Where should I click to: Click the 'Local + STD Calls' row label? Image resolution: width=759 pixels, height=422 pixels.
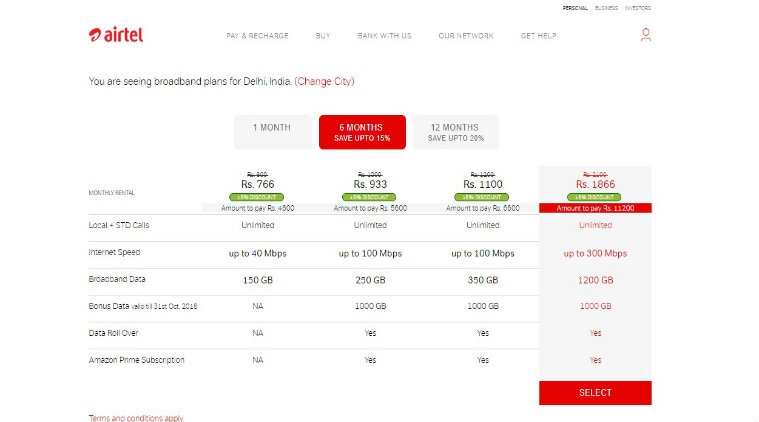click(119, 225)
